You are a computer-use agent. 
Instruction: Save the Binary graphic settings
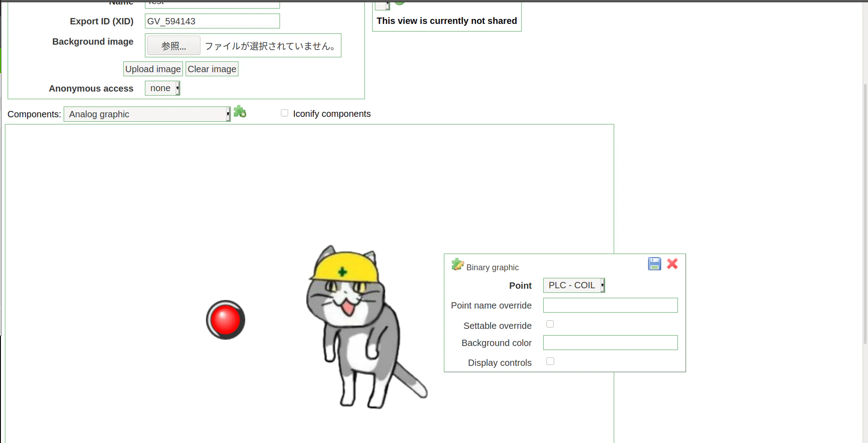pyautogui.click(x=654, y=264)
